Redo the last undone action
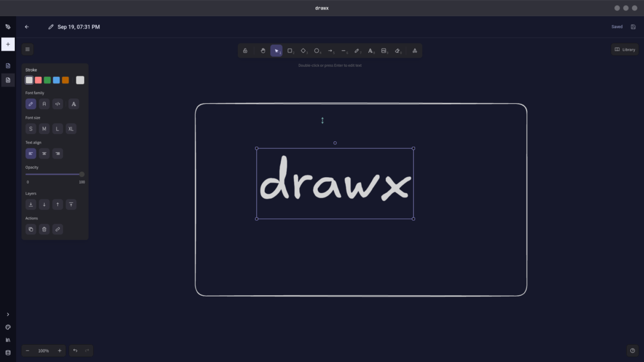This screenshot has width=644, height=362. (87, 351)
